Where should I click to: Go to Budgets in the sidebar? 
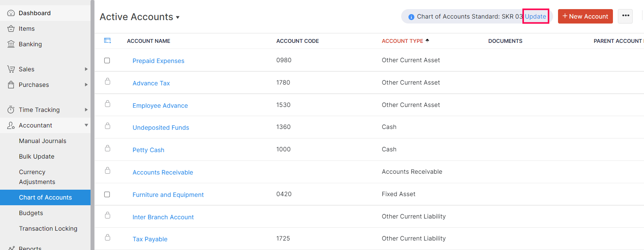pyautogui.click(x=31, y=213)
